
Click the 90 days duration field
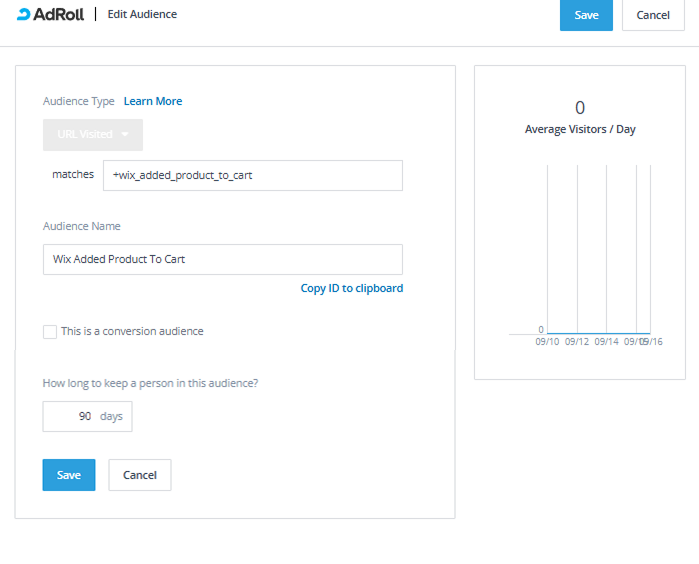[87, 416]
